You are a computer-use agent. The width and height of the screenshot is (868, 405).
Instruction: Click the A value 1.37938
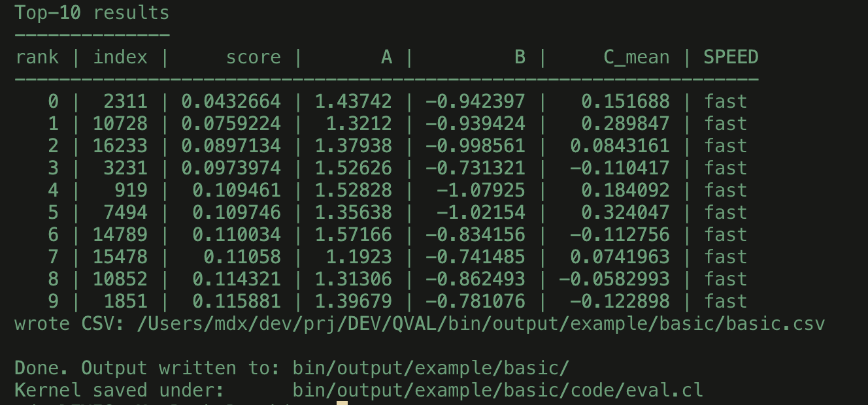(353, 146)
